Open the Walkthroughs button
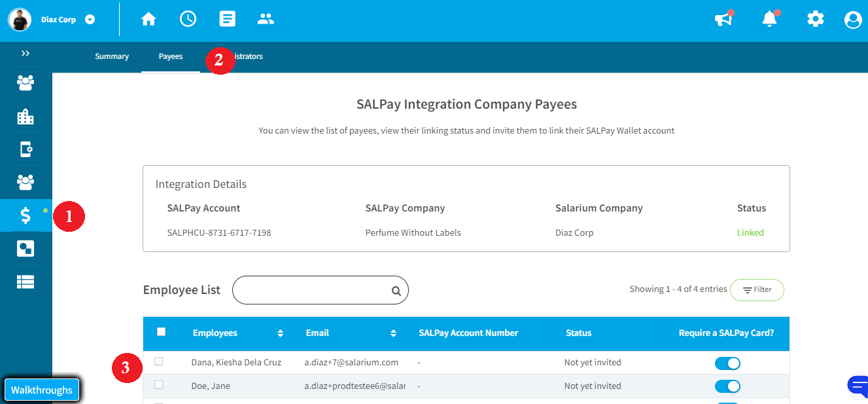868x404 pixels. click(42, 390)
